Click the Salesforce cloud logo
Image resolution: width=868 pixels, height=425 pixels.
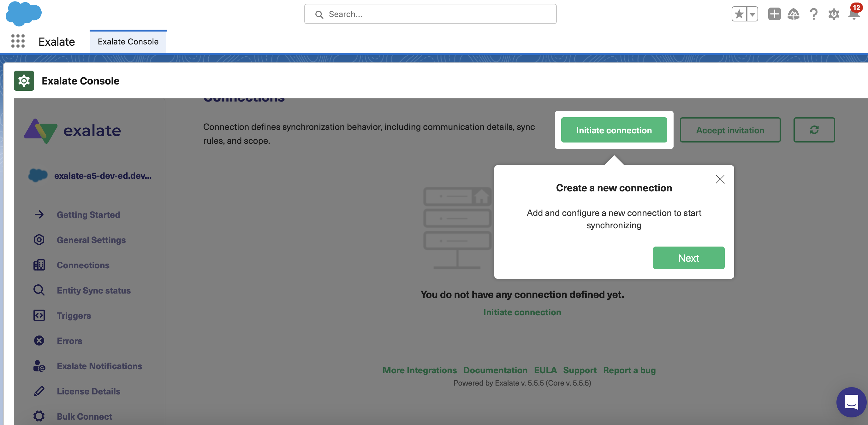pyautogui.click(x=24, y=14)
